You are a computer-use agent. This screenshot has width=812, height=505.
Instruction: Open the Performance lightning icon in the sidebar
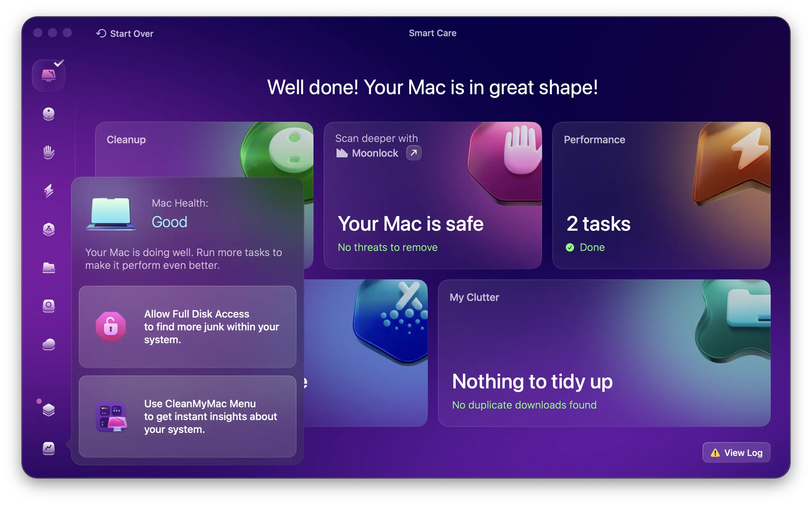point(49,191)
